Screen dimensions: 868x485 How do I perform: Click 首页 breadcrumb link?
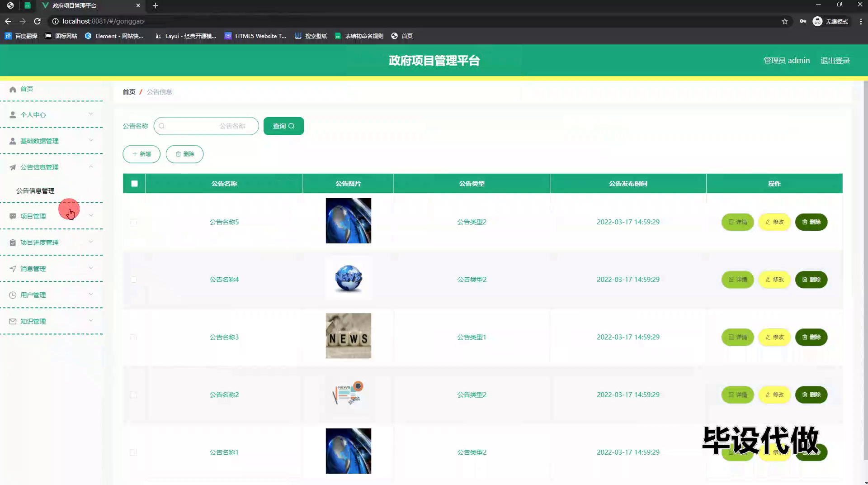point(129,92)
